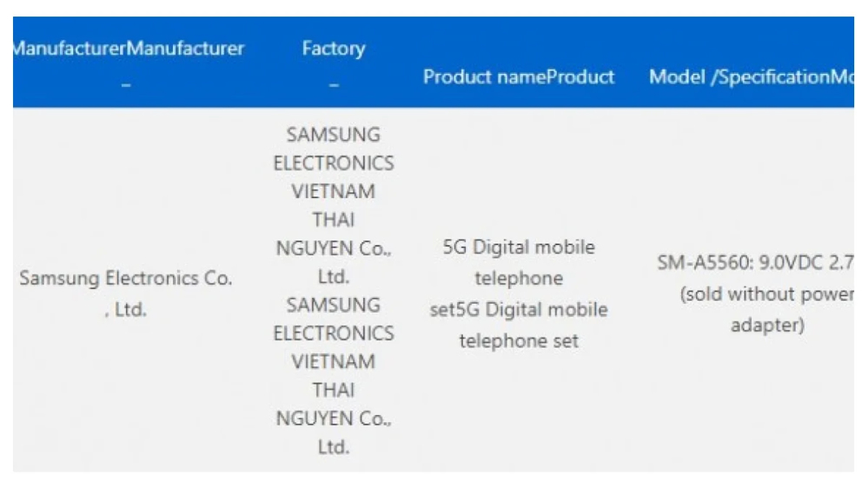Viewport: 868px width, 488px height.
Task: Click the second SAMSUNG word in the Factory column
Action: click(x=334, y=306)
